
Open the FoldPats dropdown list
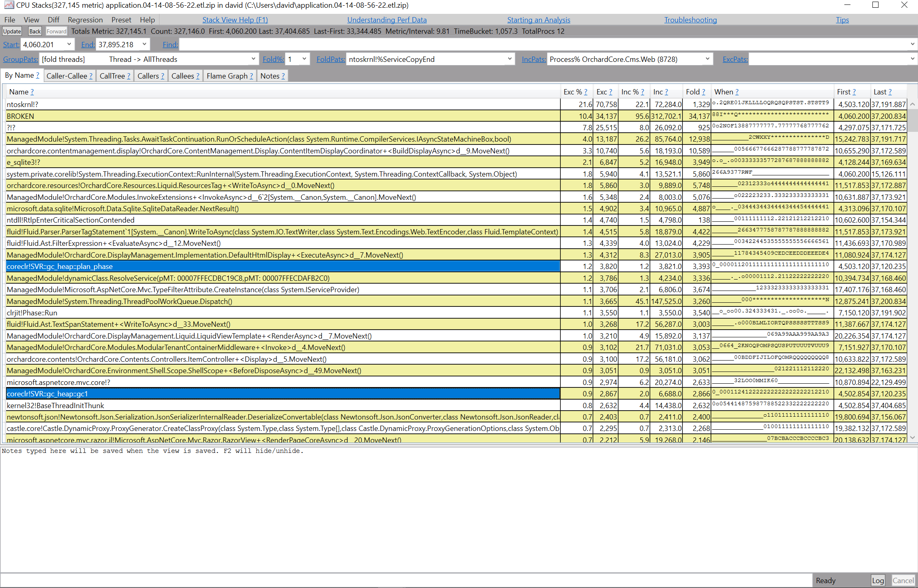click(x=509, y=59)
